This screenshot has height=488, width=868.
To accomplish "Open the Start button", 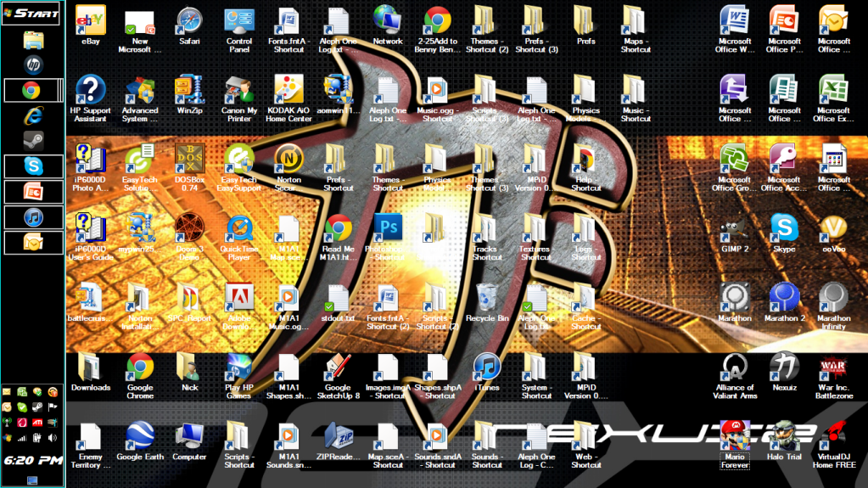I will [31, 13].
